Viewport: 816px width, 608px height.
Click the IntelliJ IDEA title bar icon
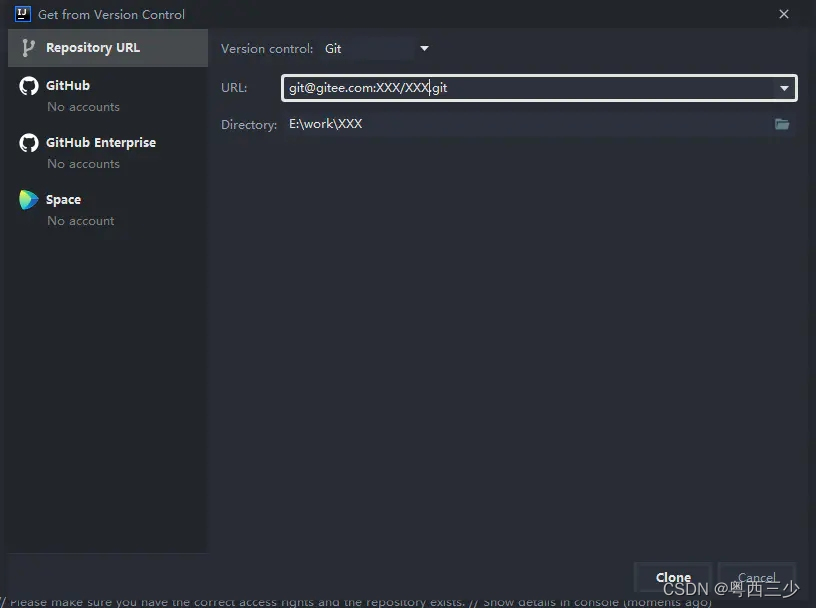click(x=22, y=14)
